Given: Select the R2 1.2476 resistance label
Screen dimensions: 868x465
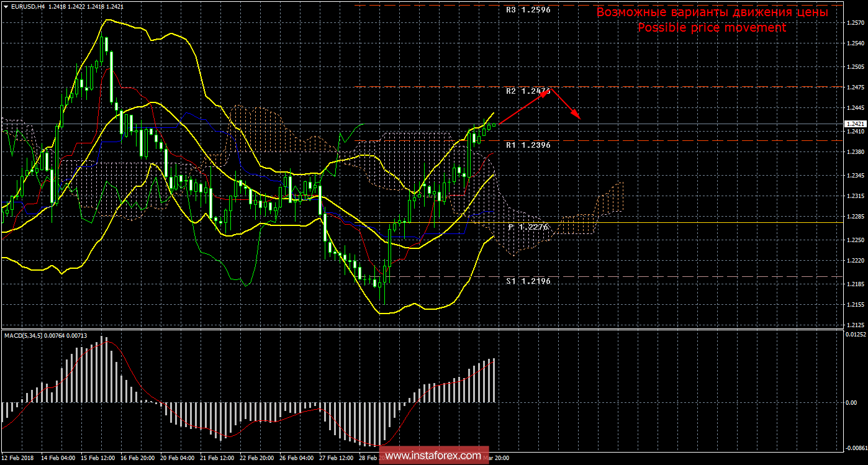Looking at the screenshot, I should point(528,91).
